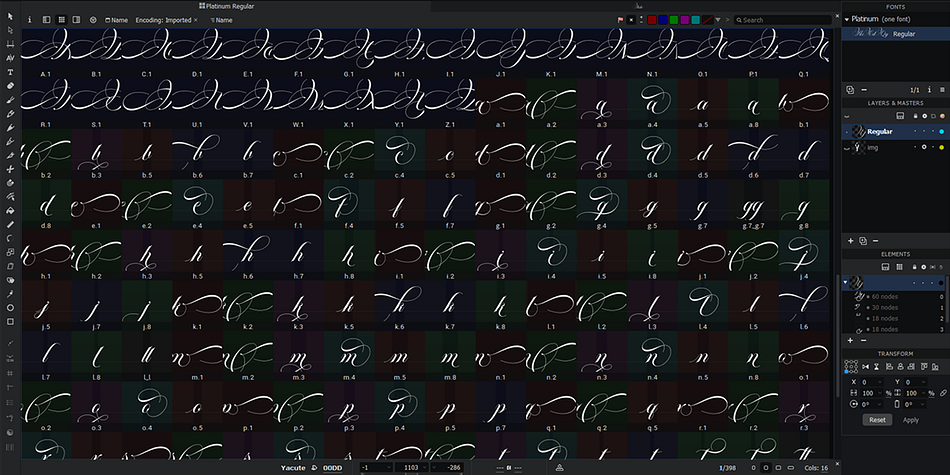Image resolution: width=950 pixels, height=475 pixels.
Task: Duplicate font in Fonts panel
Action: [850, 90]
